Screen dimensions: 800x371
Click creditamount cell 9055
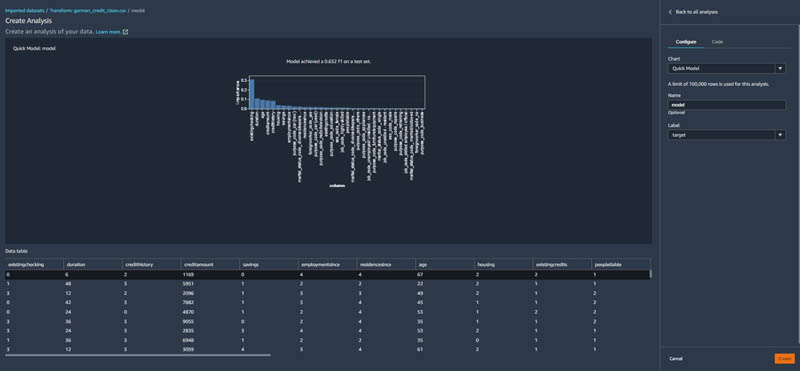(x=188, y=321)
